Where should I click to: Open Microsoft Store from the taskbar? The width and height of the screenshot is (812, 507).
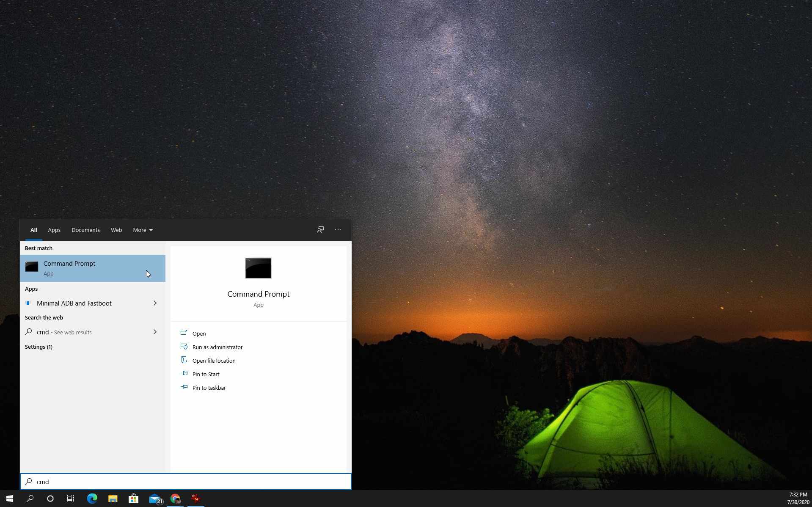[x=133, y=499]
